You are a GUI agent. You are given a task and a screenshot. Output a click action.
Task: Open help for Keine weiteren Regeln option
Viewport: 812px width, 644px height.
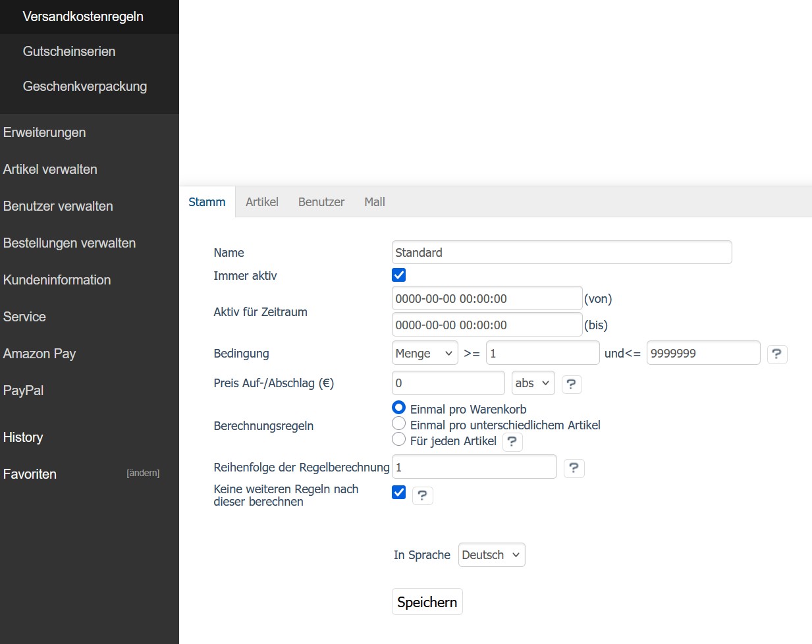[422, 495]
